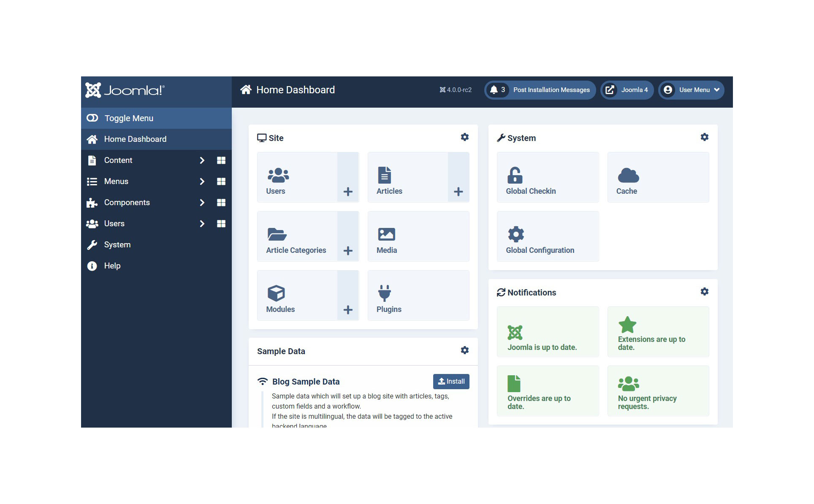Open Post Installation Messages
Viewport: 814px width, 504px height.
click(540, 90)
